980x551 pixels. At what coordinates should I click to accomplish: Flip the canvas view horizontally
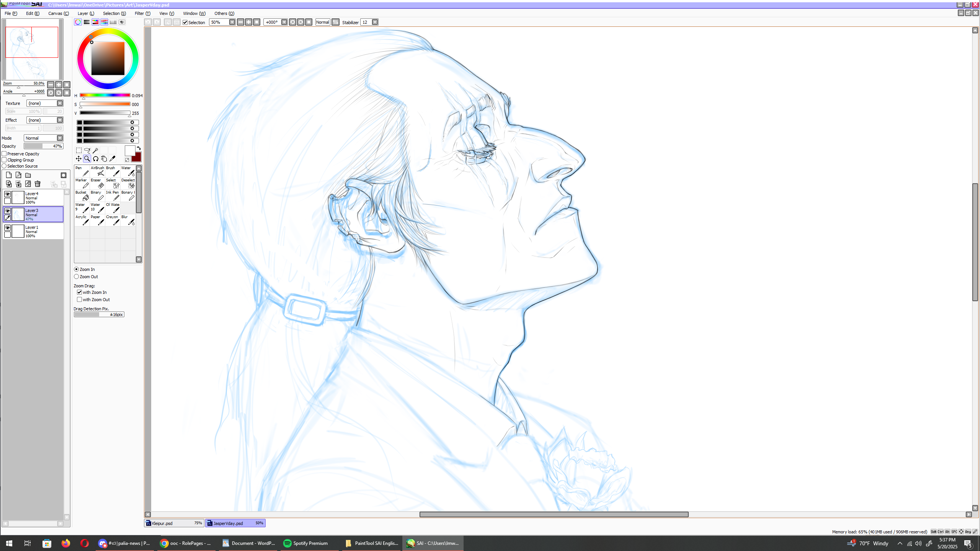[335, 22]
